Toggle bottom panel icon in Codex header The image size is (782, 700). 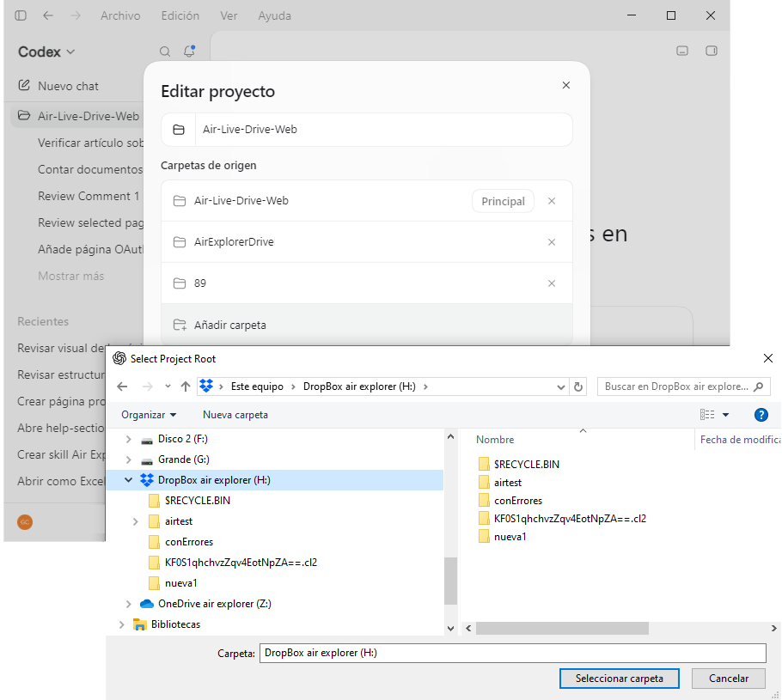[682, 51]
